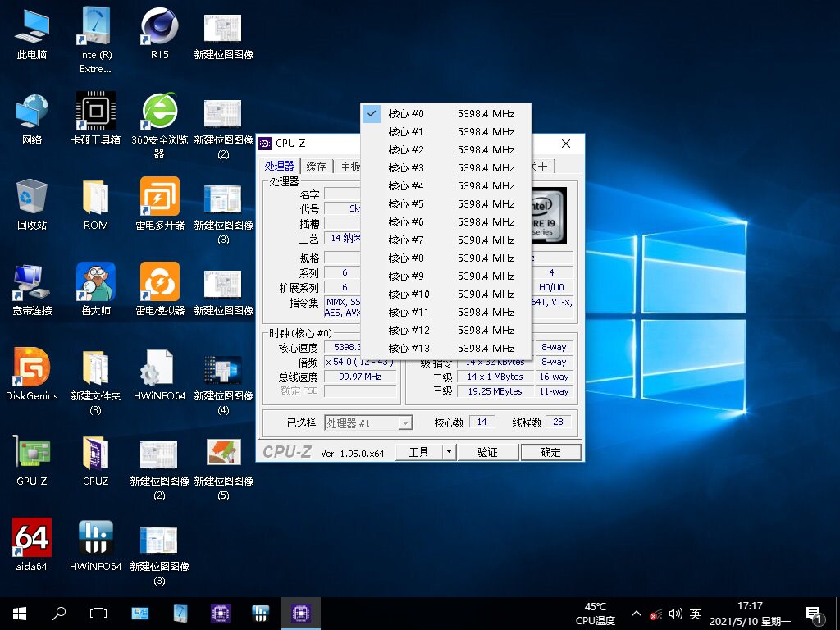The height and width of the screenshot is (630, 840).
Task: Launch 360安全浏览器 shortcut
Action: pyautogui.click(x=160, y=126)
